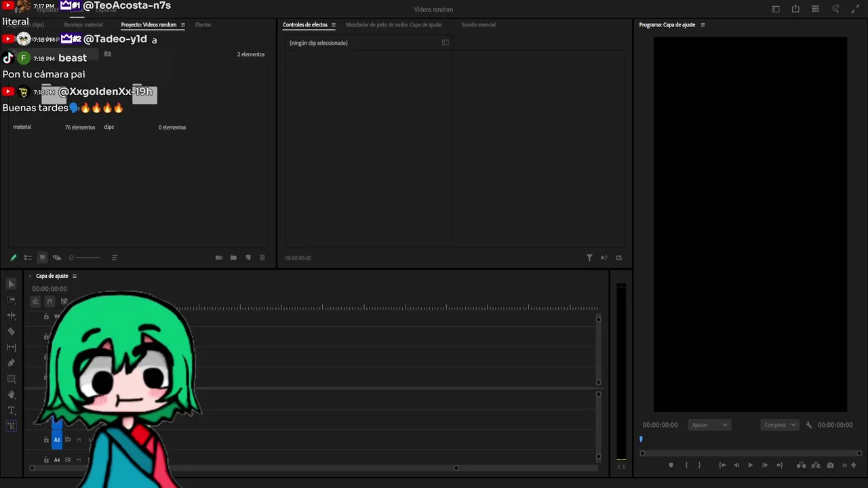
Task: Toggle lock on A4 audio track
Action: (x=46, y=460)
